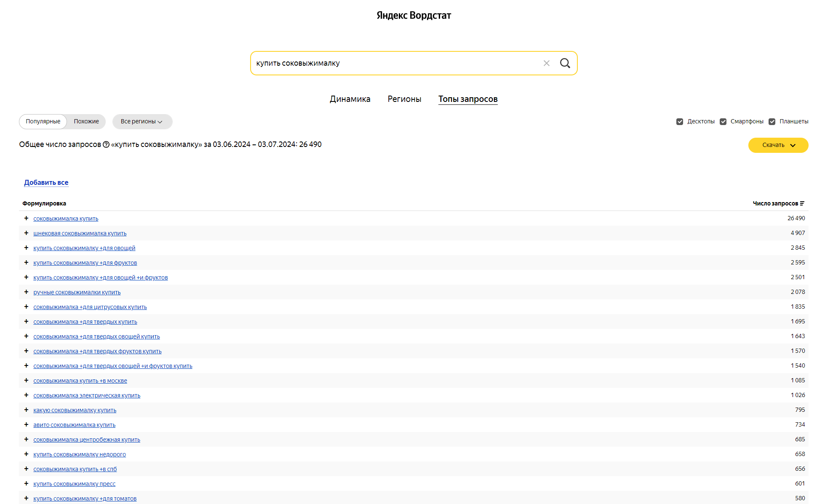Click sort icon beside Число запросов
The image size is (833, 504).
(802, 203)
